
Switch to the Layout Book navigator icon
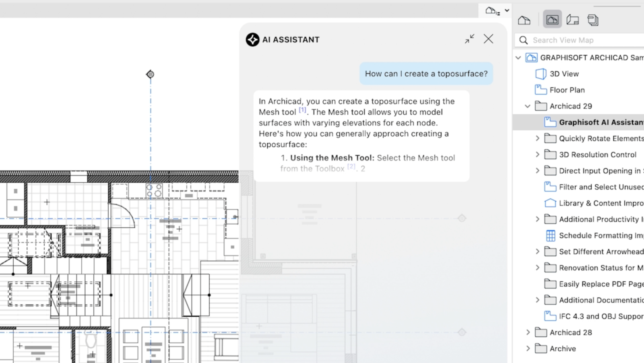[572, 20]
